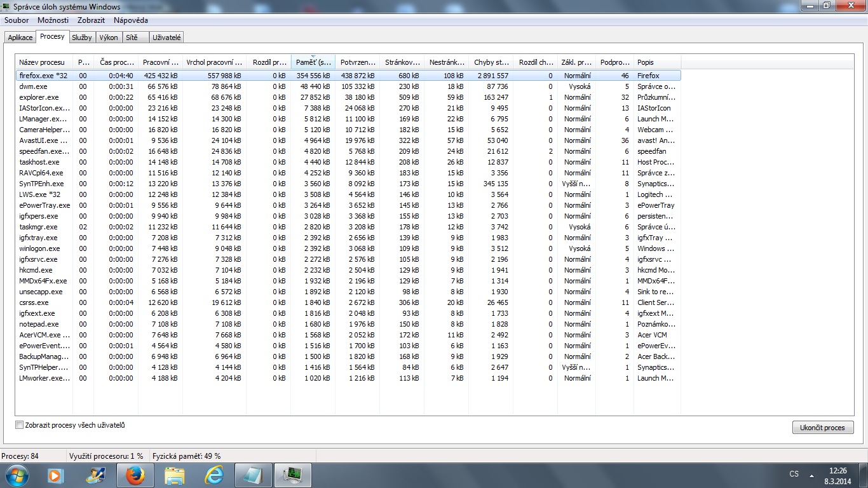Select the SynTPEnh.exe process row
The image size is (868, 488).
(348, 184)
